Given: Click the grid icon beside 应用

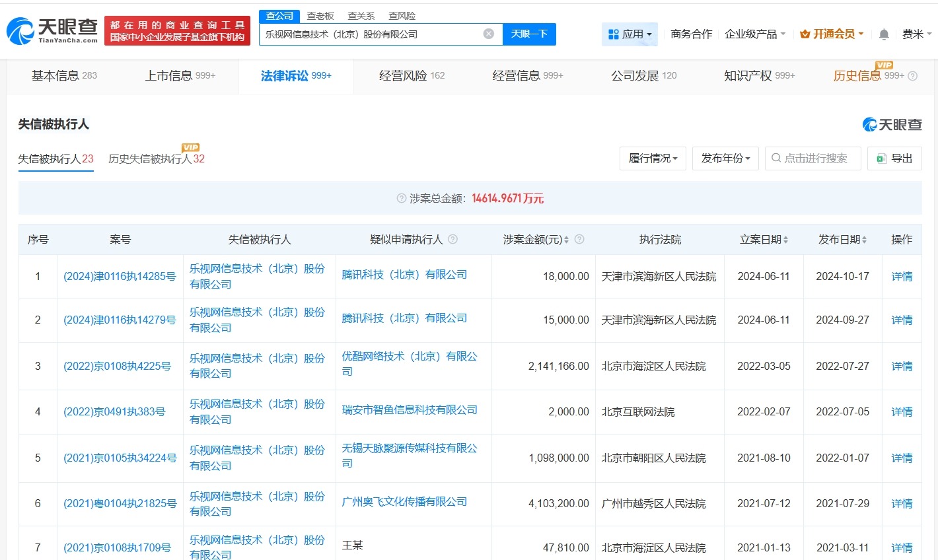Looking at the screenshot, I should (615, 34).
